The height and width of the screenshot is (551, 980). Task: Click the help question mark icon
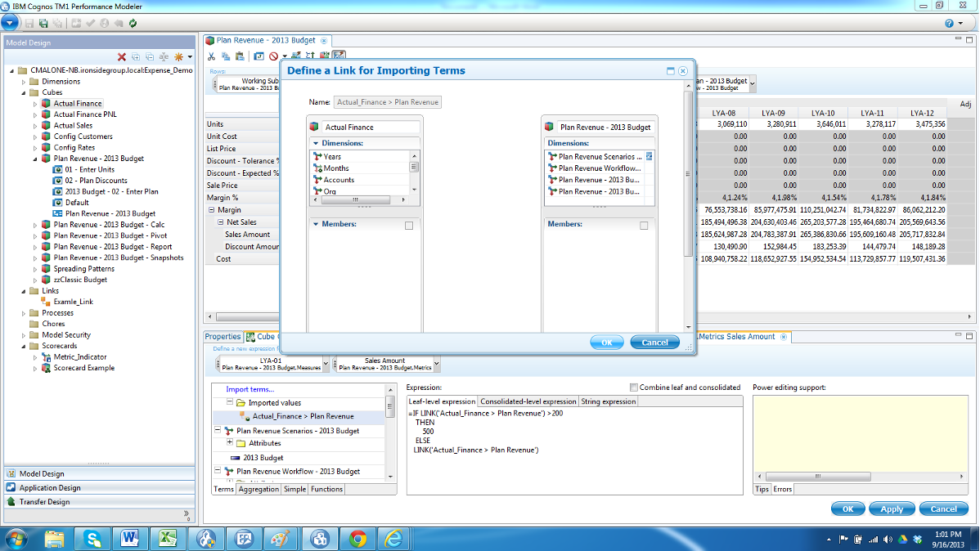(949, 24)
